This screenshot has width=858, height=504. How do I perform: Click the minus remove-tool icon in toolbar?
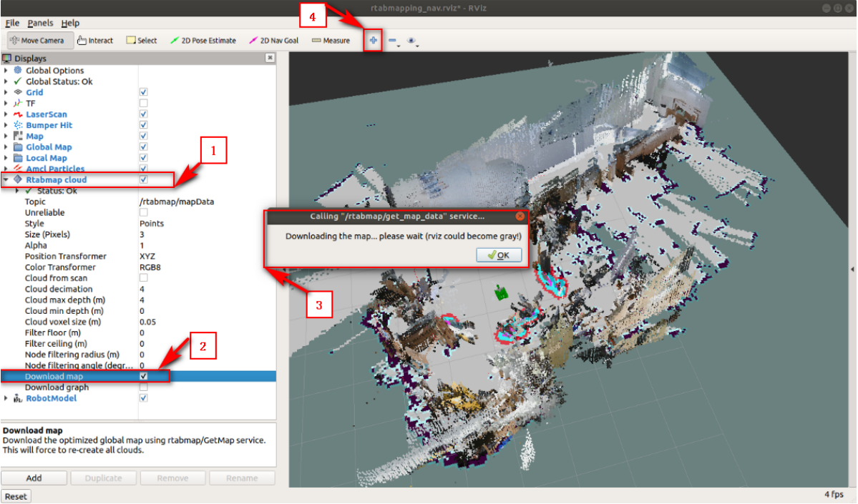392,41
